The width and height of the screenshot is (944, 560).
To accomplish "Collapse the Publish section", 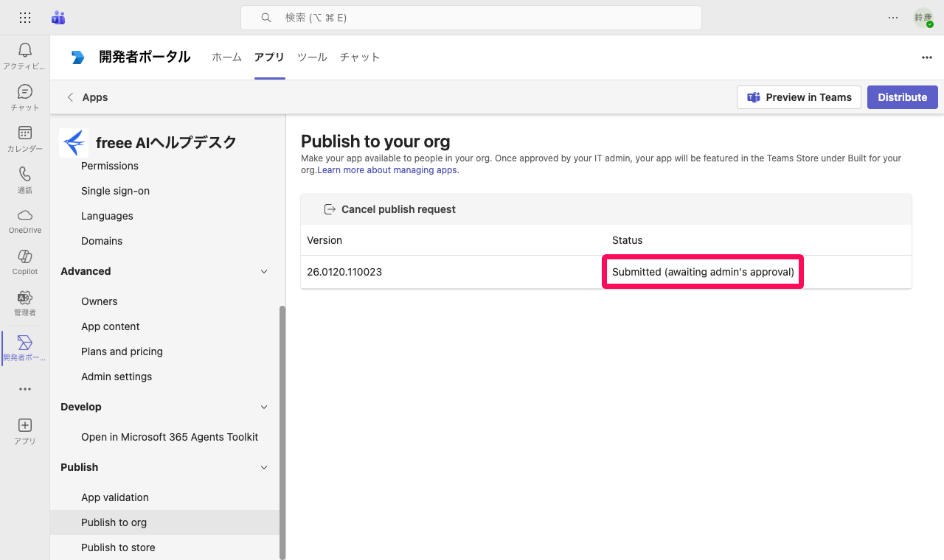I will click(x=264, y=467).
